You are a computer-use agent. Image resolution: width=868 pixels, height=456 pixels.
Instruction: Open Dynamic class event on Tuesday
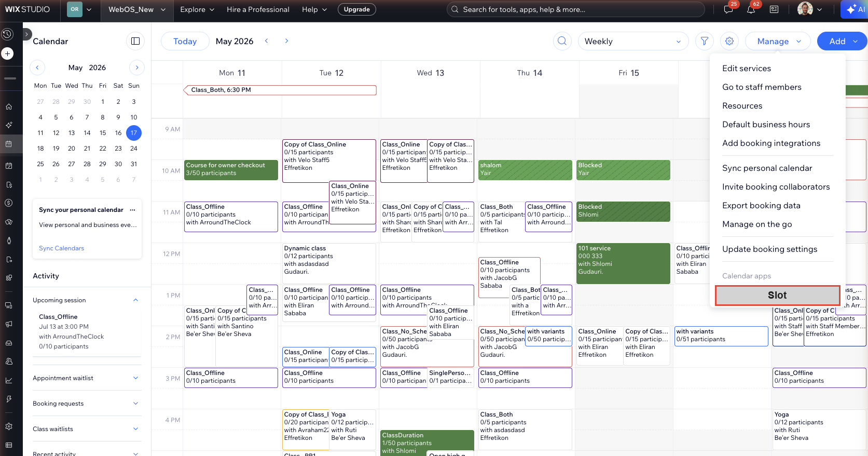point(329,263)
